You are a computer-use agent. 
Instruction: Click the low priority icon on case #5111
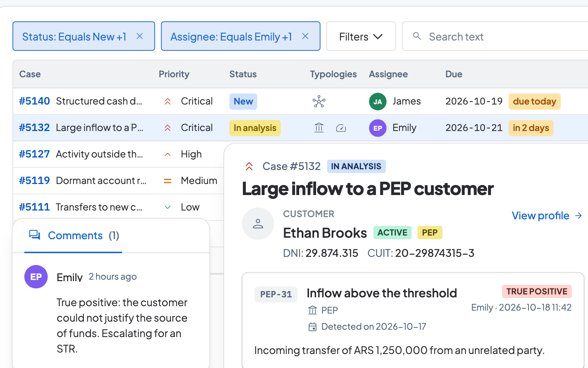click(168, 207)
